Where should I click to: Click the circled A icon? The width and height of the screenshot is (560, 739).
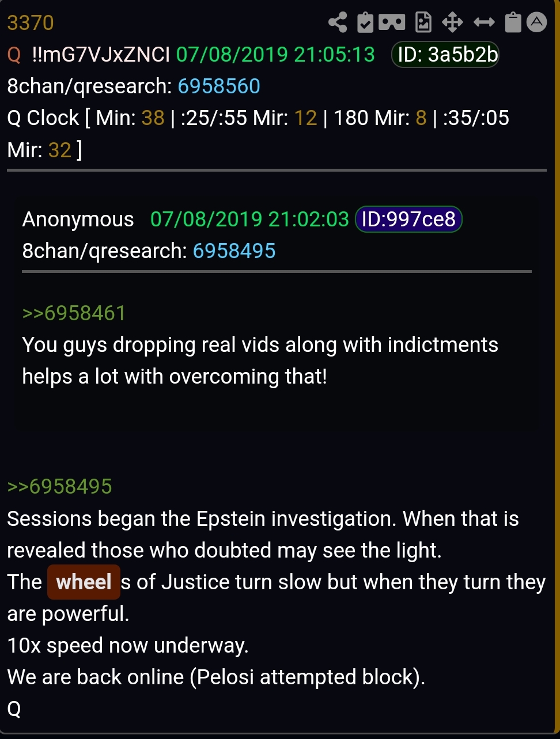[x=536, y=22]
